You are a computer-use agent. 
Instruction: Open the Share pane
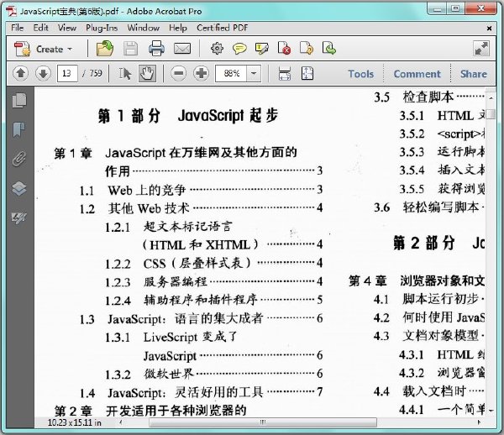[x=473, y=74]
